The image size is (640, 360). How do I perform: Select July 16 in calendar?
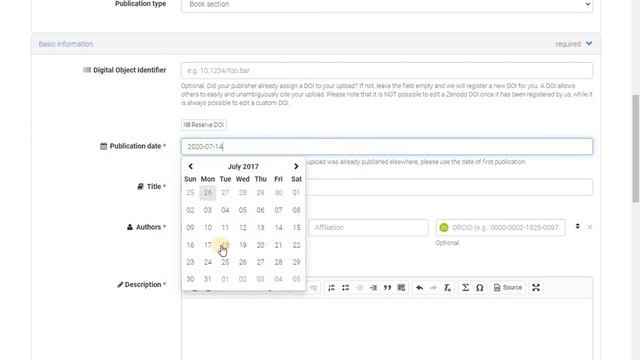[x=190, y=245]
